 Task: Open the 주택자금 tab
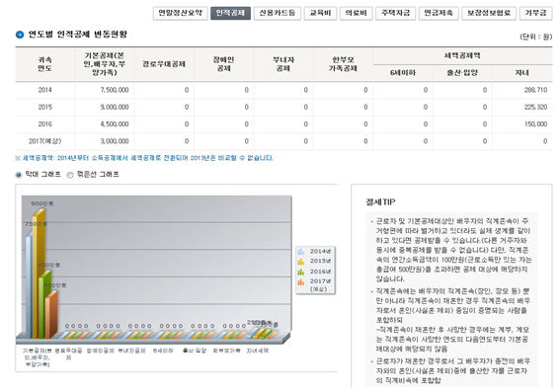click(395, 13)
